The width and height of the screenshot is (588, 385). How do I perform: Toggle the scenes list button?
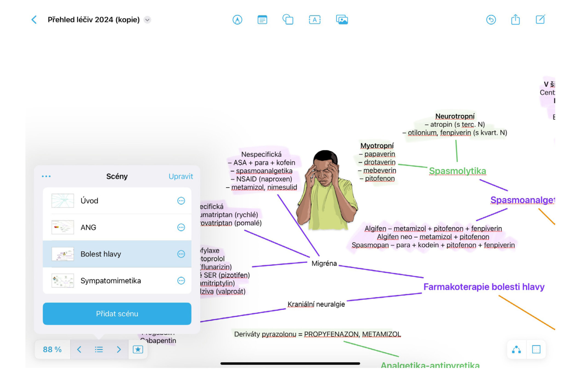tap(99, 349)
